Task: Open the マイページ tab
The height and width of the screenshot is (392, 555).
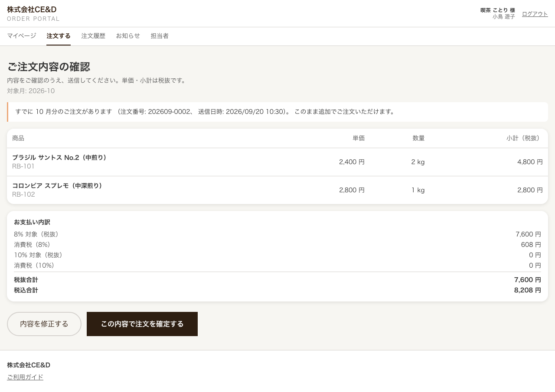Action: pos(22,36)
